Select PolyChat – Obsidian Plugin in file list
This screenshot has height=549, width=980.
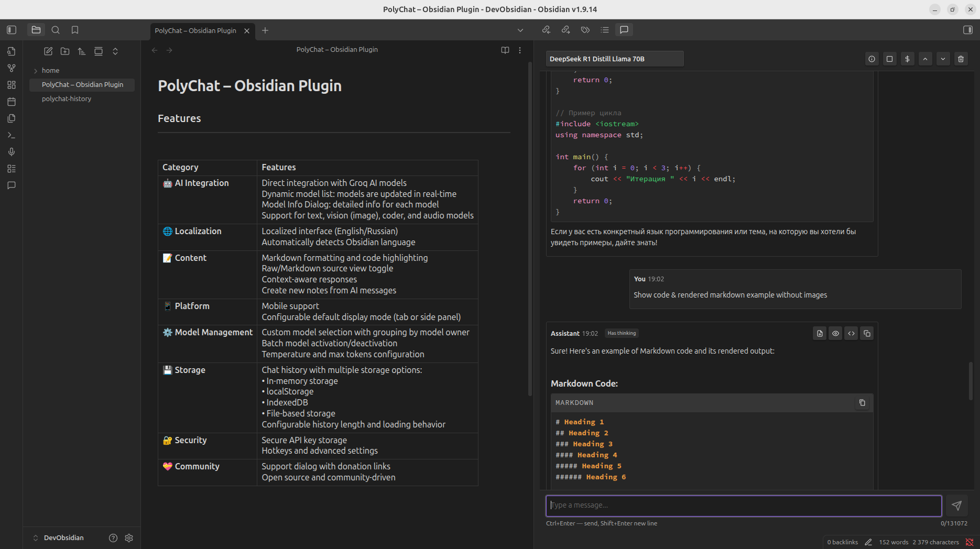[x=82, y=84]
